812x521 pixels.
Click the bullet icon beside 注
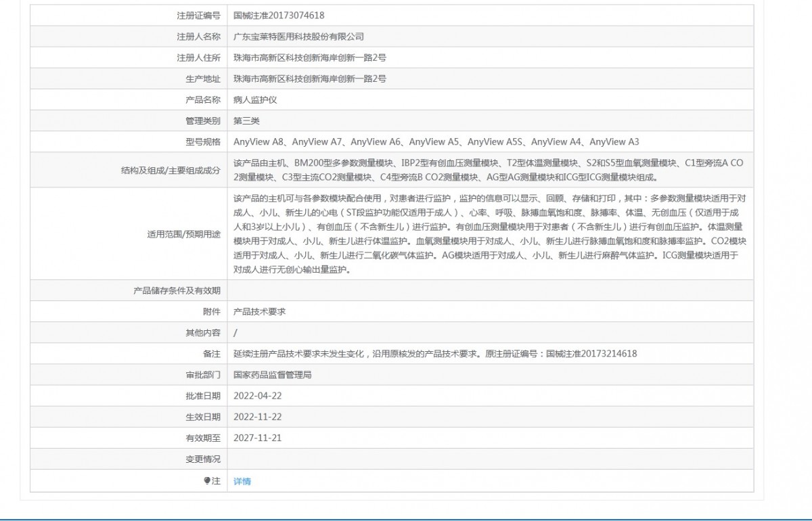click(207, 481)
